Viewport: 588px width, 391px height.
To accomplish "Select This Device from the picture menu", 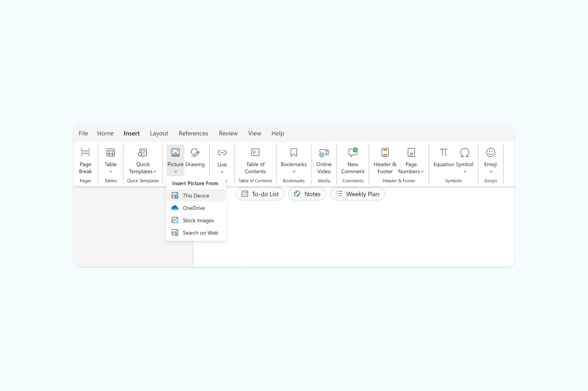I will pos(196,195).
